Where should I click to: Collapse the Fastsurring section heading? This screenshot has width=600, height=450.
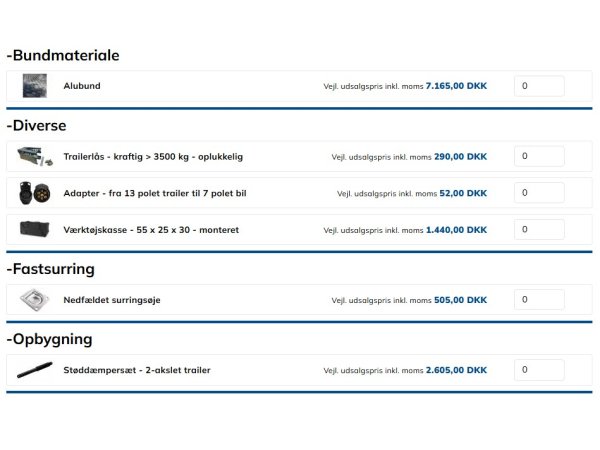50,269
